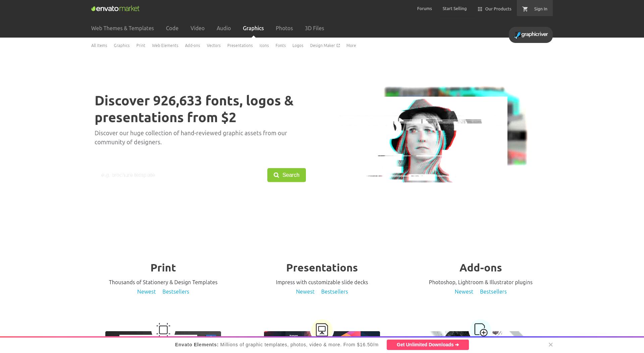644x353 pixels.
Task: Open the Photos marketplace tab
Action: coord(284,28)
